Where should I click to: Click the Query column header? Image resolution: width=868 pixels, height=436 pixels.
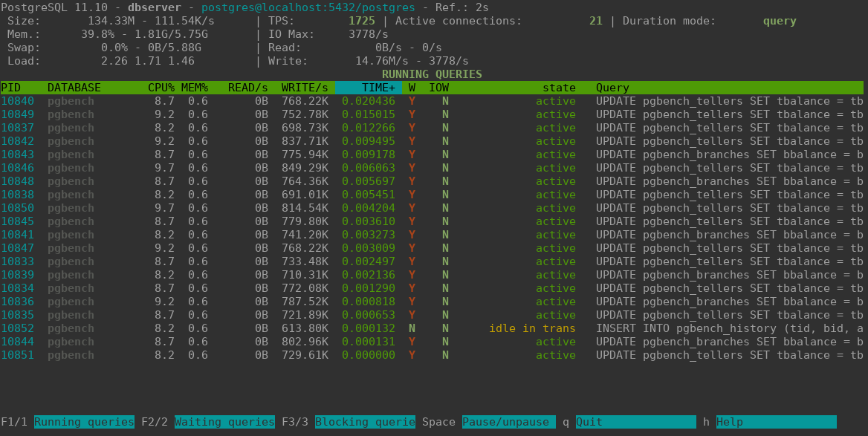(x=612, y=88)
